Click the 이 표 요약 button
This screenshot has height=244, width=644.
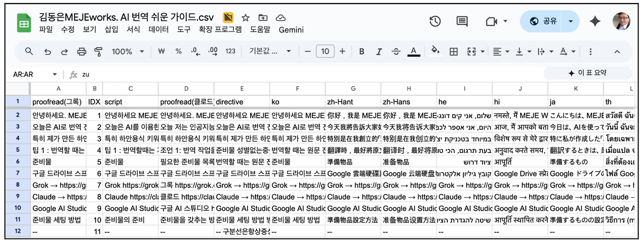pyautogui.click(x=589, y=73)
